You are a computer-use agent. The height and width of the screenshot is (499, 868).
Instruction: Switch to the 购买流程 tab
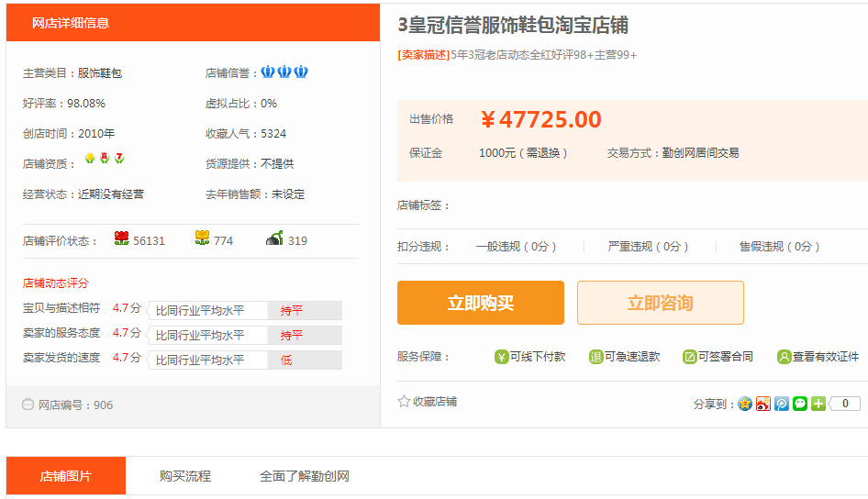click(x=185, y=476)
